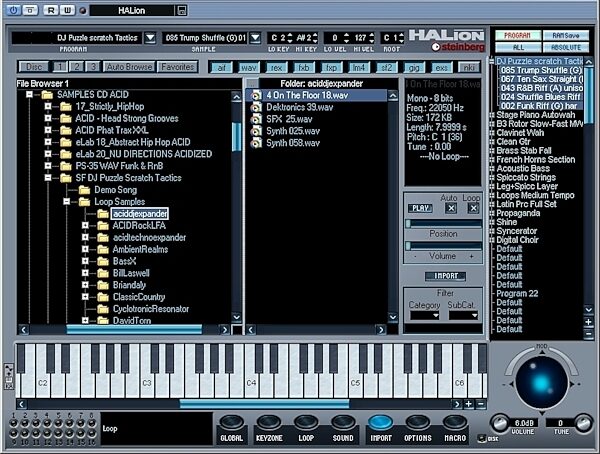Select the file 4 On The Floor 18.wav
600x454 pixels.
point(316,95)
